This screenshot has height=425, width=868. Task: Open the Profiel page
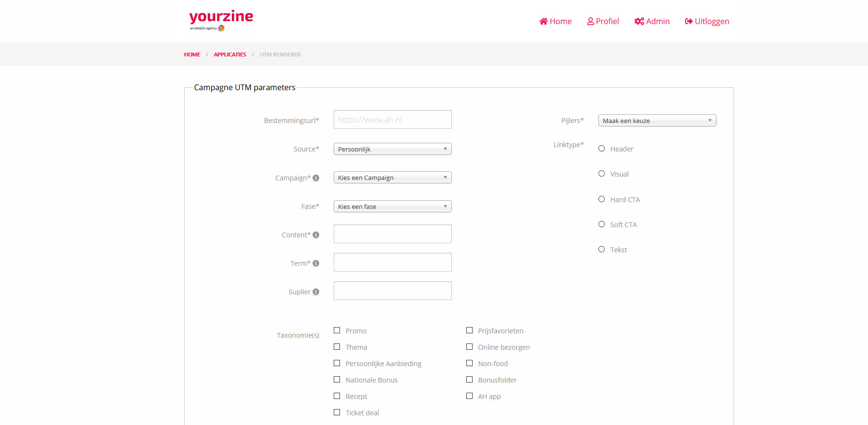(x=603, y=21)
